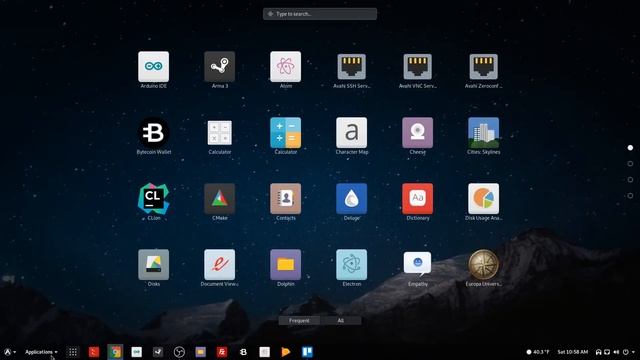Open the Dictionary app
The height and width of the screenshot is (360, 640).
(418, 199)
